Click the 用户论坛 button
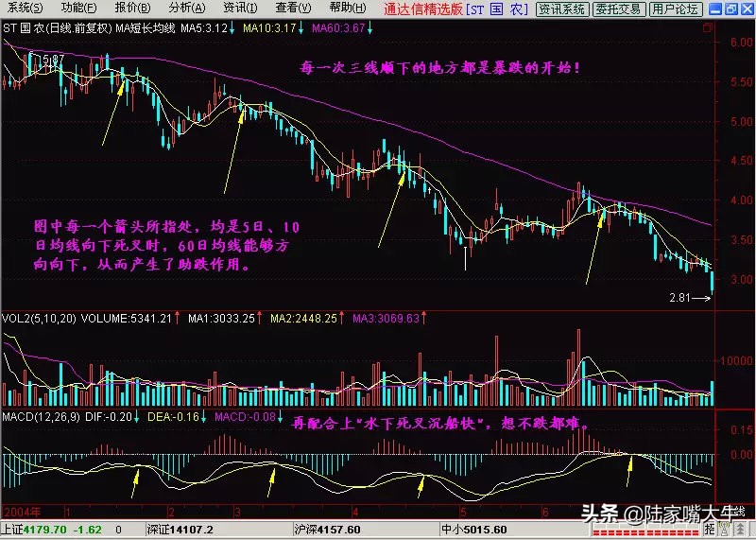The width and height of the screenshot is (756, 540). 675,9
